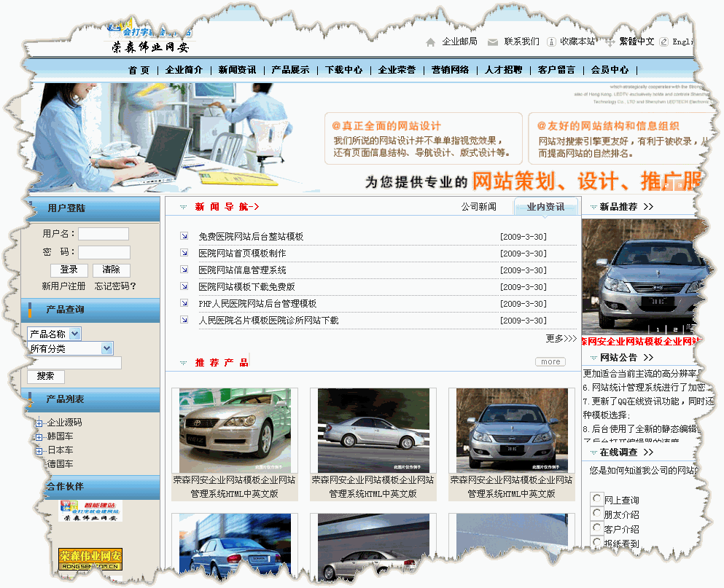The height and width of the screenshot is (588, 724).
Task: Click the 用户名 input field
Action: pos(104,234)
